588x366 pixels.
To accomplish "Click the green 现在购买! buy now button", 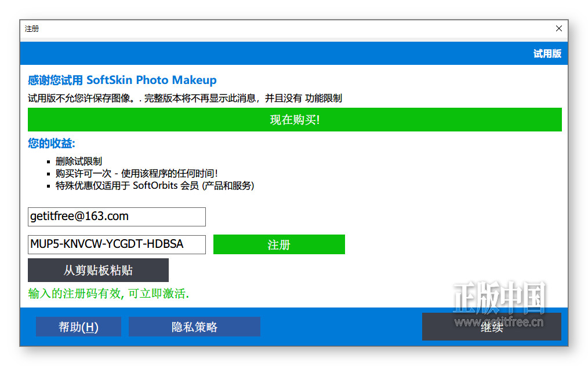I will point(295,119).
